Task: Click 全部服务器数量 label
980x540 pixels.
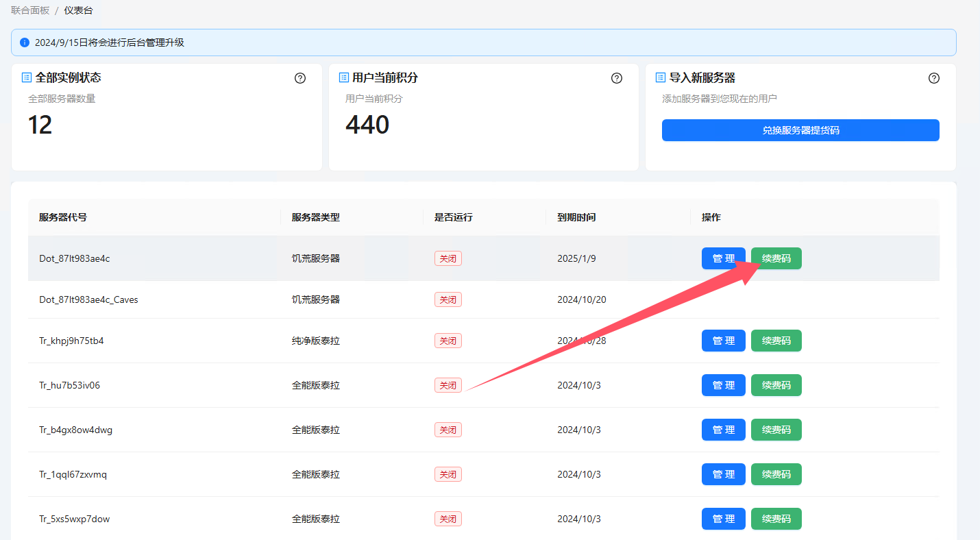Action: click(x=62, y=99)
